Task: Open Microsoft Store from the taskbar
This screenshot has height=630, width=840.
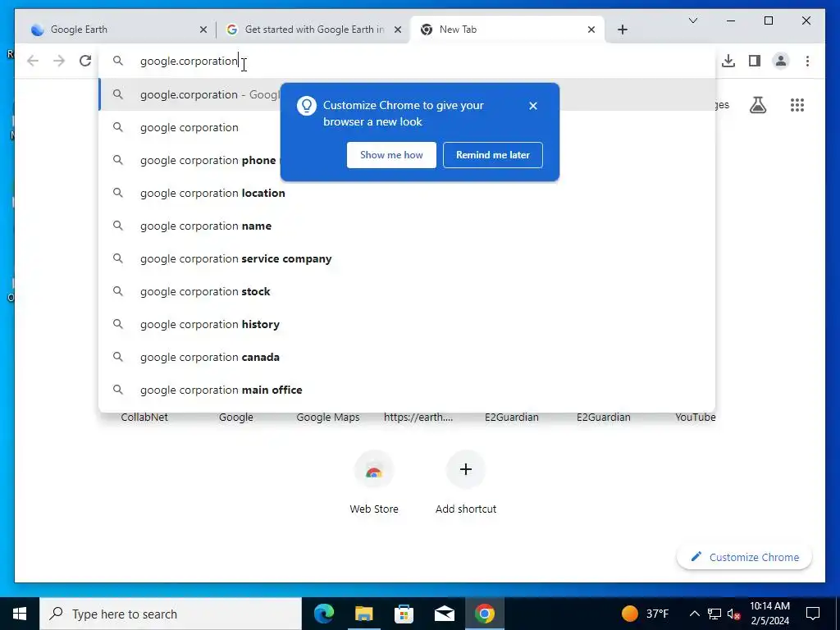Action: pos(404,614)
